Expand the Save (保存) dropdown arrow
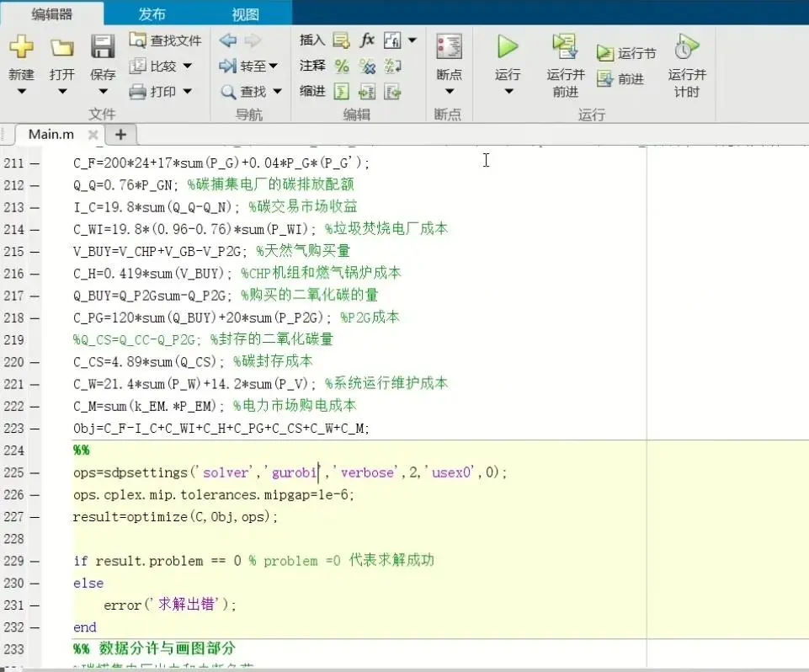The height and width of the screenshot is (672, 809). (x=103, y=91)
